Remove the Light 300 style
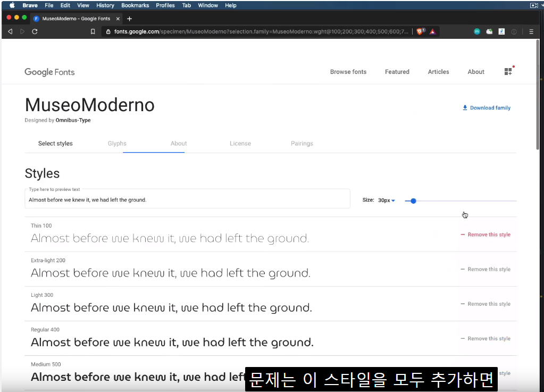The height and width of the screenshot is (392, 544). [x=486, y=304]
